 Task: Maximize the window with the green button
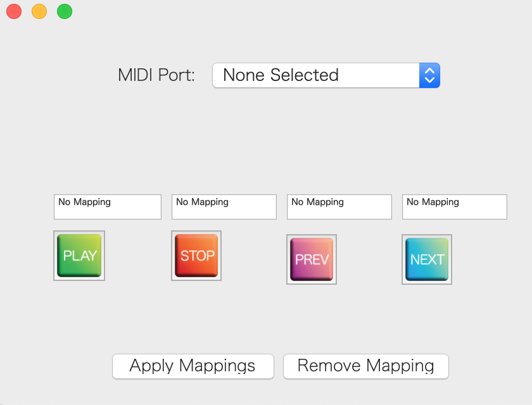[65, 11]
